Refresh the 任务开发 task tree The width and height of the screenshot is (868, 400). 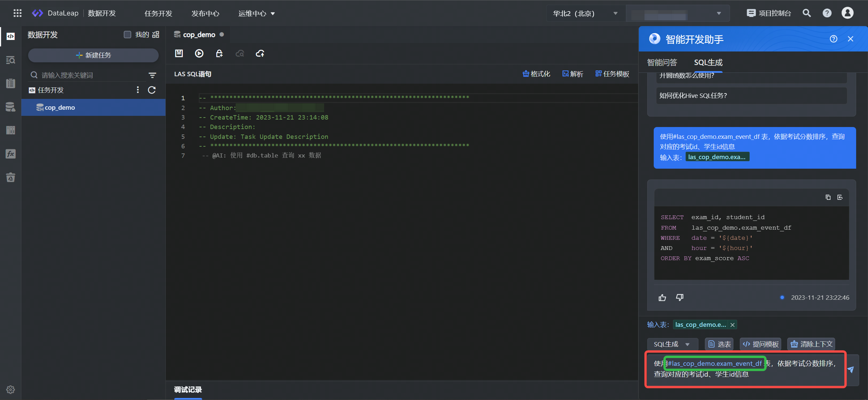pos(152,90)
